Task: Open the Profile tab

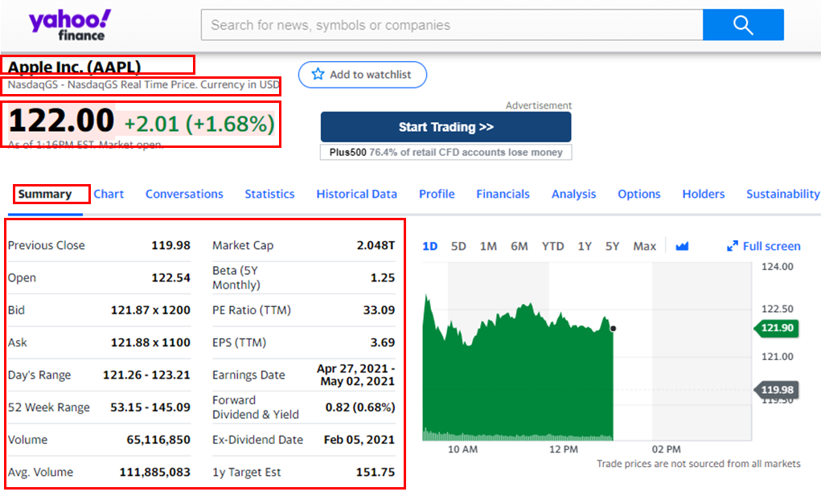Action: coord(437,195)
